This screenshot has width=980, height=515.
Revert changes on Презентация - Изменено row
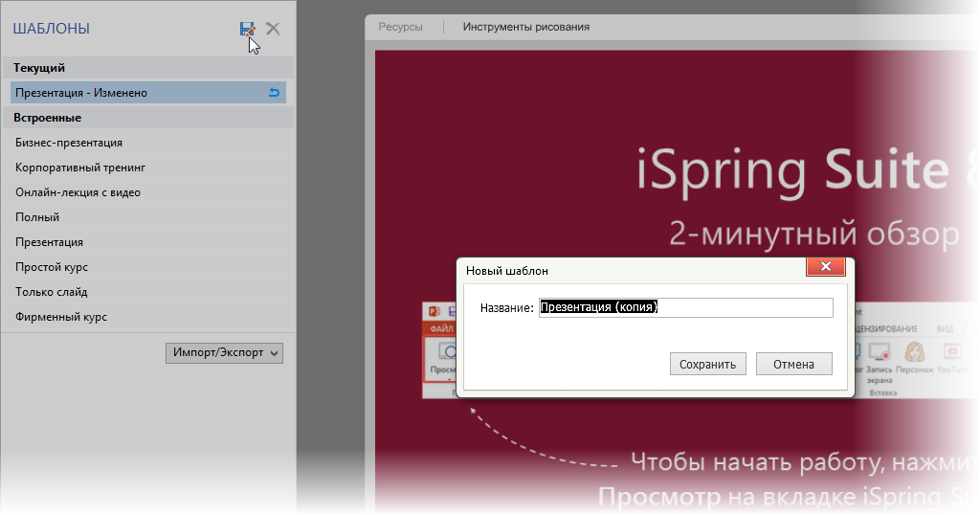(274, 93)
